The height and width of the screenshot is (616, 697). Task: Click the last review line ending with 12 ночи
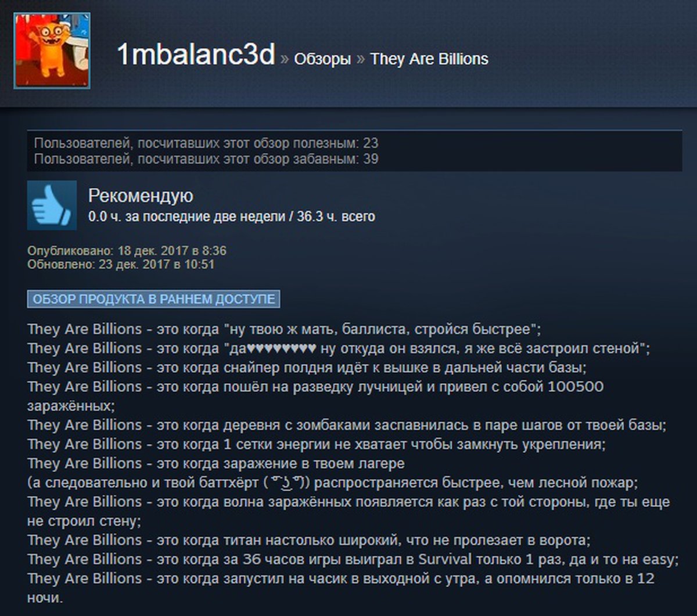pos(341,588)
